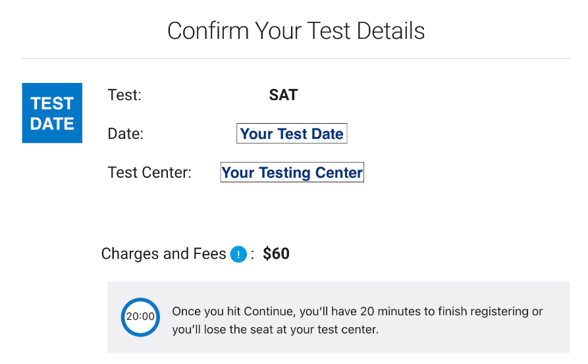
Task: Click the Charges and Fees label
Action: [163, 254]
